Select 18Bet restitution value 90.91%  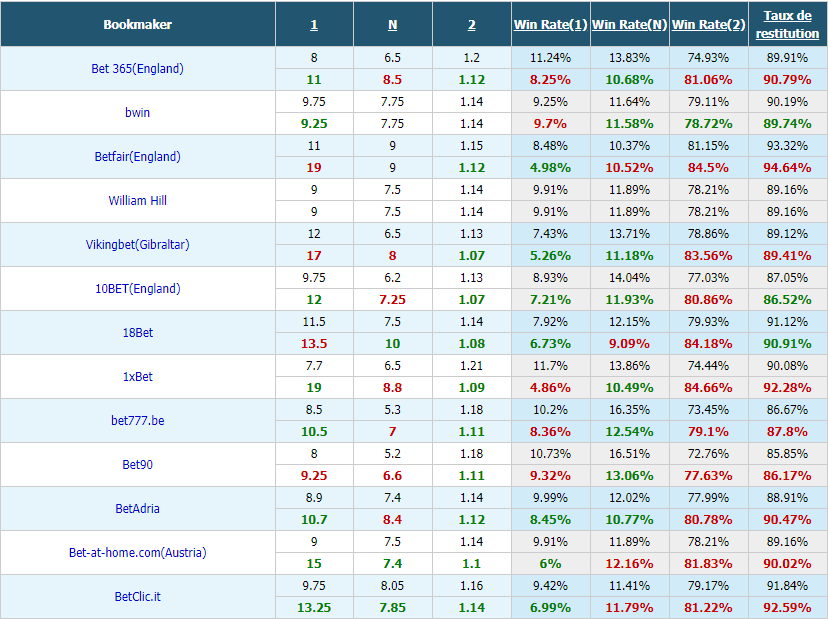[787, 344]
